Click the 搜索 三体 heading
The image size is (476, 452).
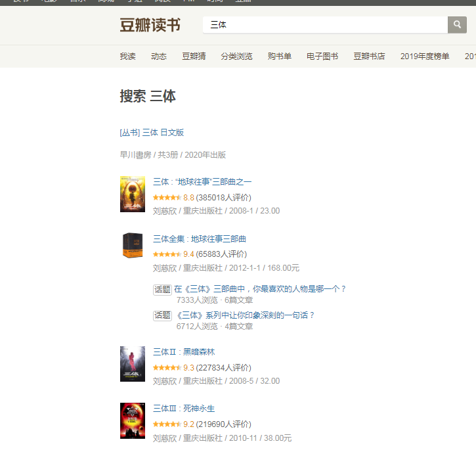(148, 96)
